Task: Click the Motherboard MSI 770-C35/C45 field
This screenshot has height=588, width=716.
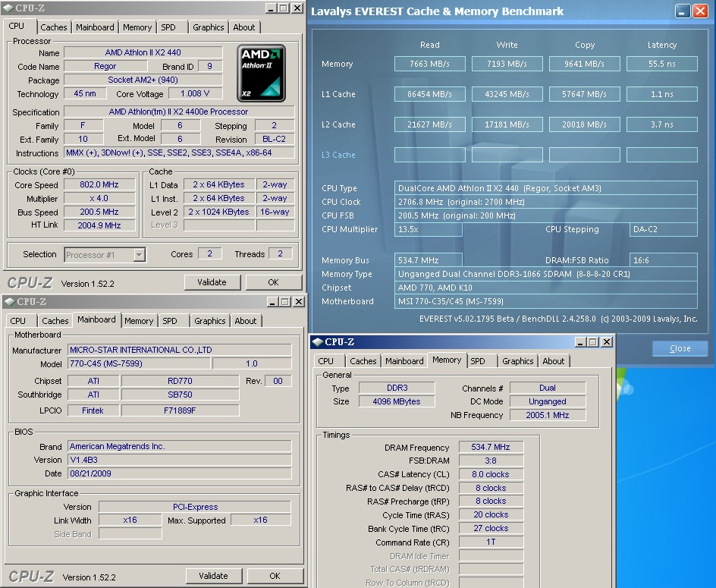Action: (545, 301)
